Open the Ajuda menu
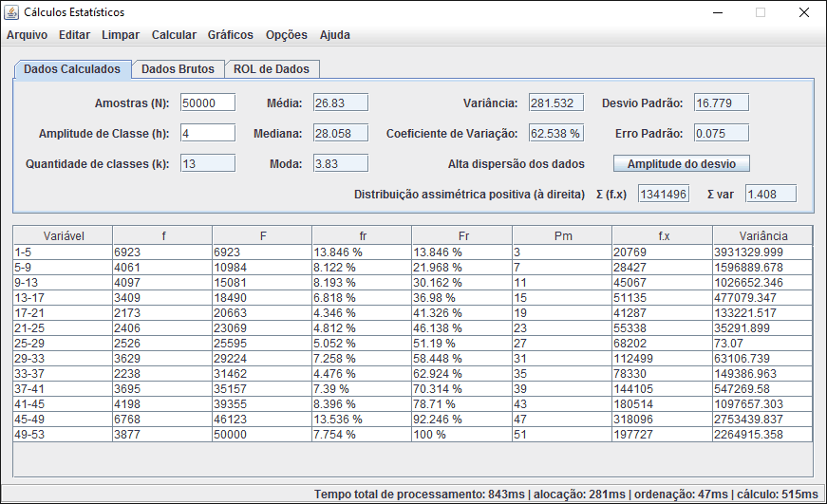 (335, 35)
